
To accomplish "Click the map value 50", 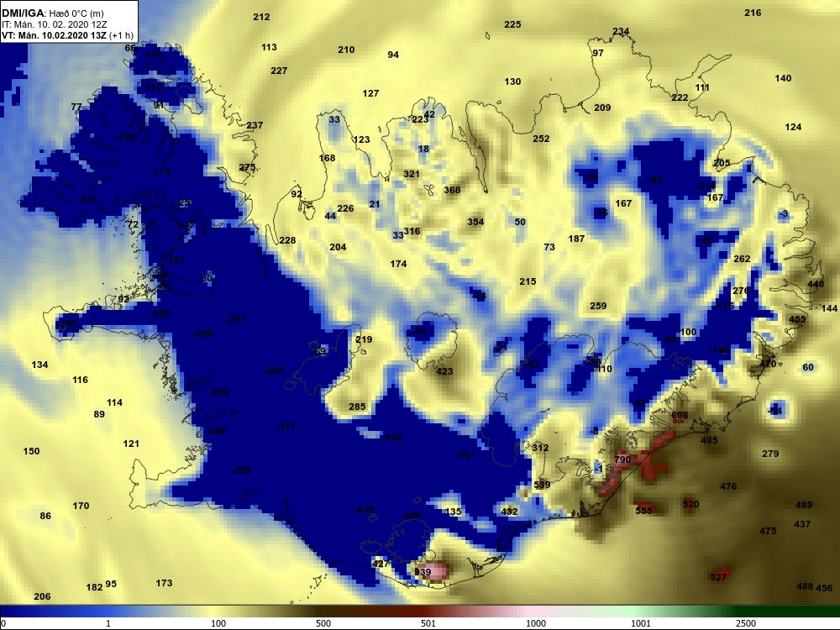I will [520, 222].
